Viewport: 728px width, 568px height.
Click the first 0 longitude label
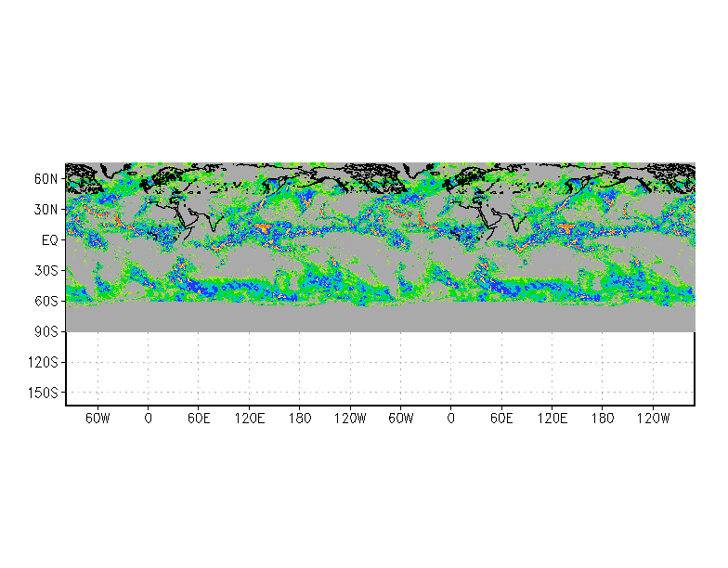click(x=149, y=419)
